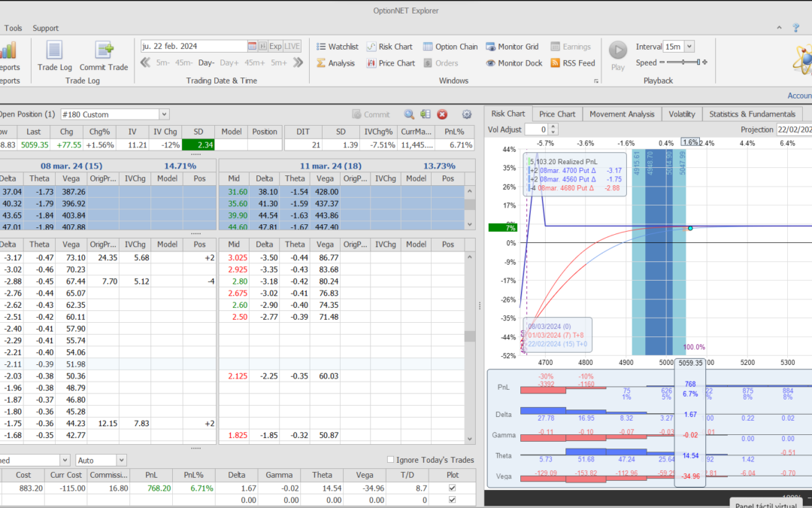Image resolution: width=812 pixels, height=508 pixels.
Task: Expand the Auto dropdown
Action: click(x=121, y=460)
